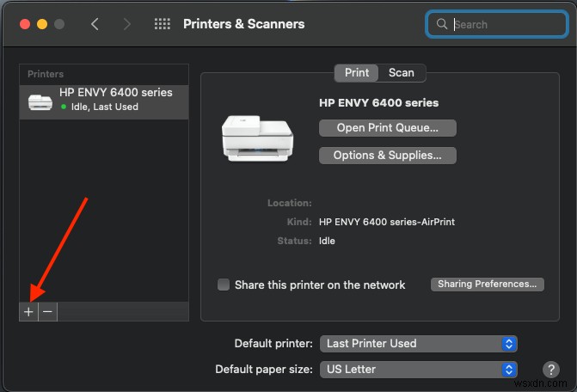Open Sharing Preferences

coord(487,284)
